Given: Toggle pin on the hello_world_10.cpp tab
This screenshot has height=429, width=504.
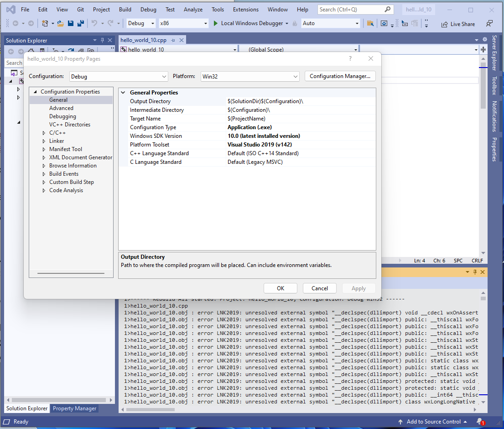Looking at the screenshot, I should pos(173,40).
